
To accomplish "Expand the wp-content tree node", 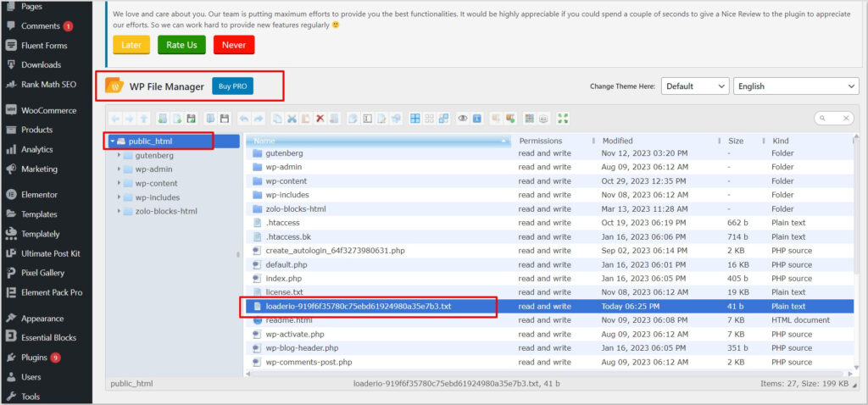I will [119, 183].
